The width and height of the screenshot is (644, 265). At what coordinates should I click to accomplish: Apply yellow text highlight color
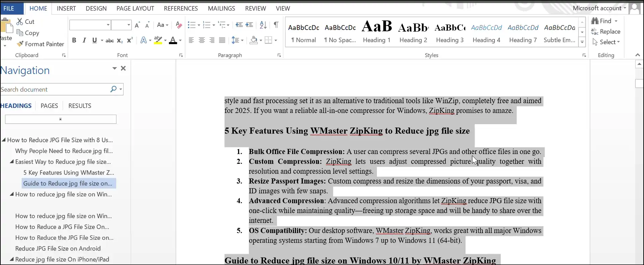[x=158, y=40]
